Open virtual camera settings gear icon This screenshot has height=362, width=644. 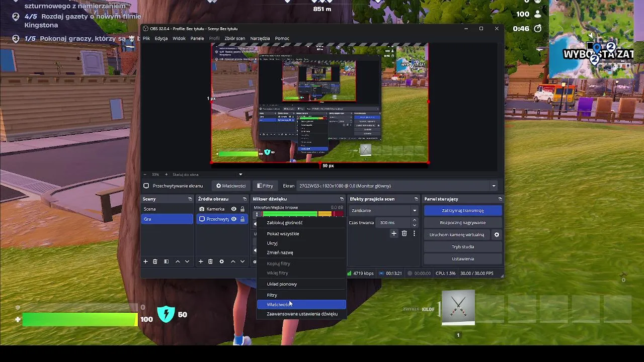pyautogui.click(x=497, y=235)
